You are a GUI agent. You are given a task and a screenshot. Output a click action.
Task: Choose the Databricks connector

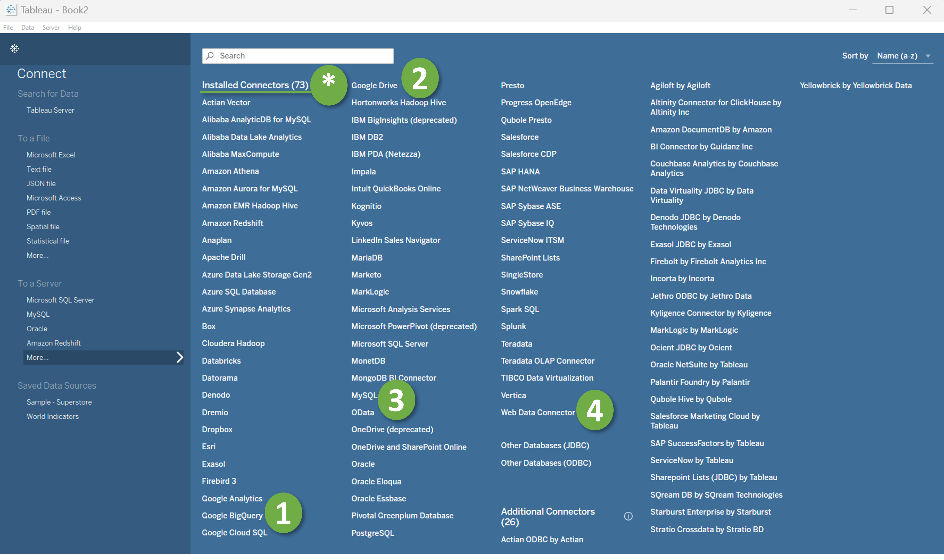221,361
